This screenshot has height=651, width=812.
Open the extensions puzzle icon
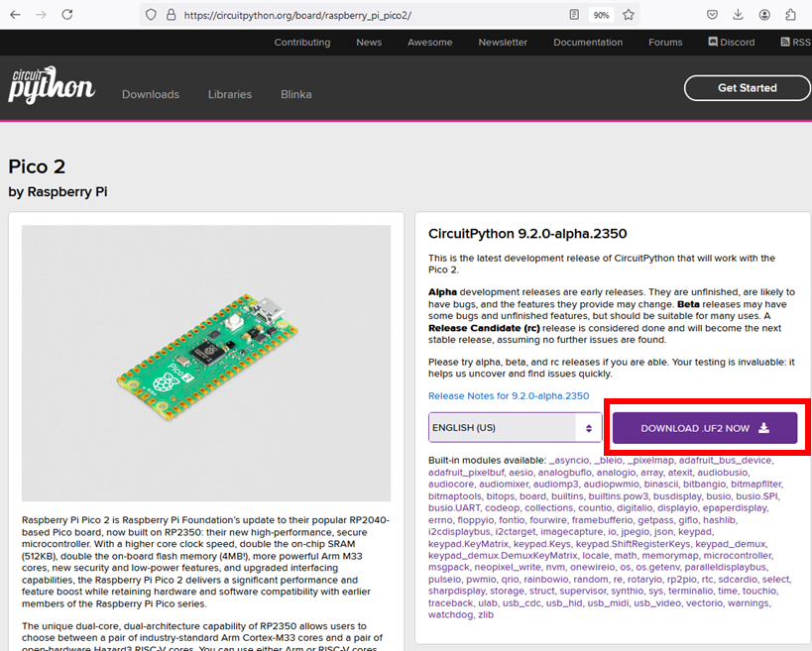(790, 15)
